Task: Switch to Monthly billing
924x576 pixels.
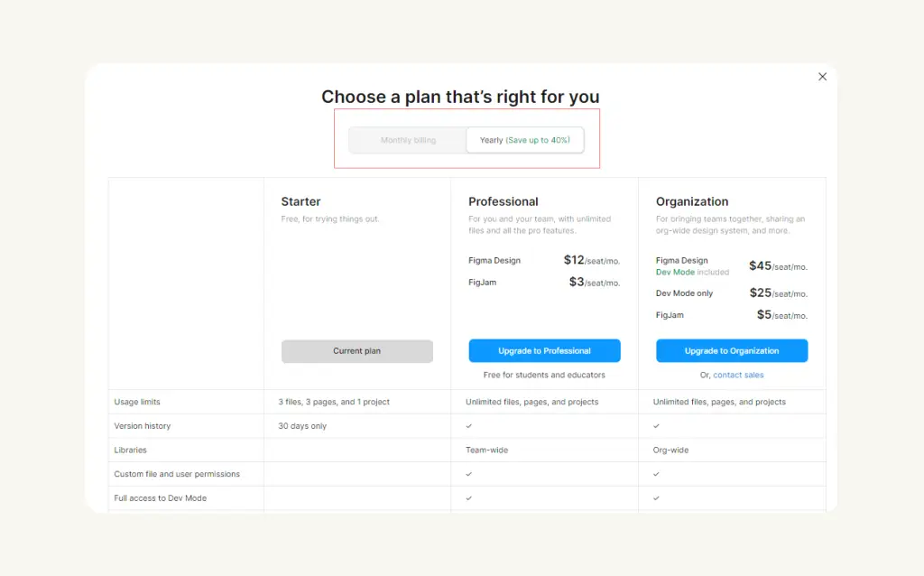Action: coord(407,140)
